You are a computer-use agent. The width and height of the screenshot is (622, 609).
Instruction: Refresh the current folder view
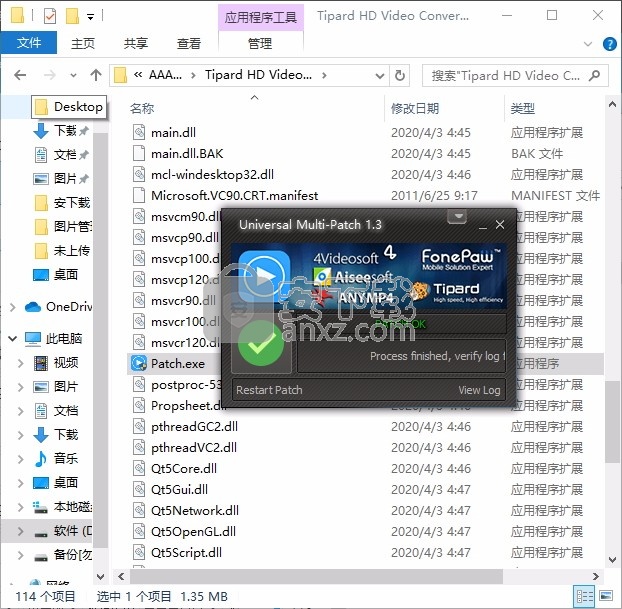(x=400, y=75)
